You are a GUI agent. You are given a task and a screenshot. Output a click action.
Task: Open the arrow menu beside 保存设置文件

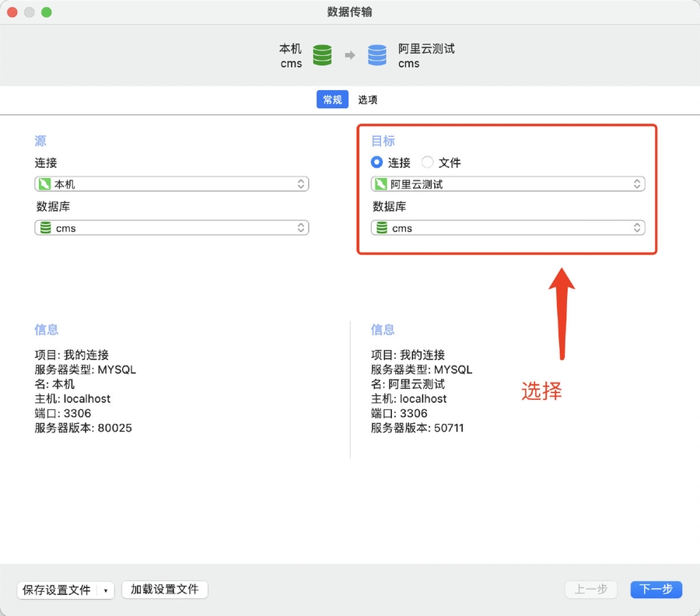(x=106, y=590)
